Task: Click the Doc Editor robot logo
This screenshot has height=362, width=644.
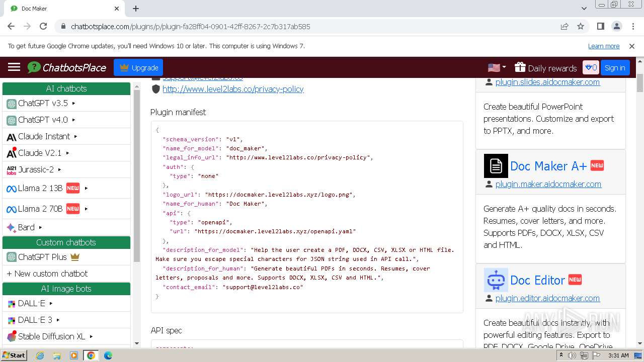Action: click(496, 280)
